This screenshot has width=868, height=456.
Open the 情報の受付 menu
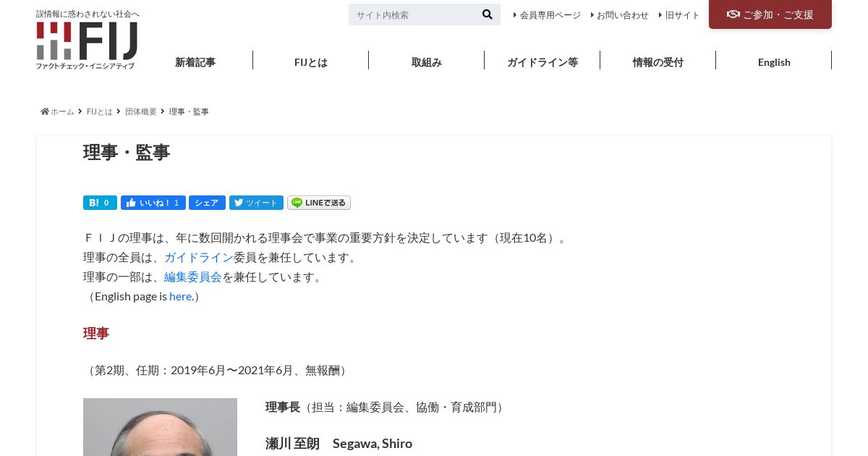[658, 62]
